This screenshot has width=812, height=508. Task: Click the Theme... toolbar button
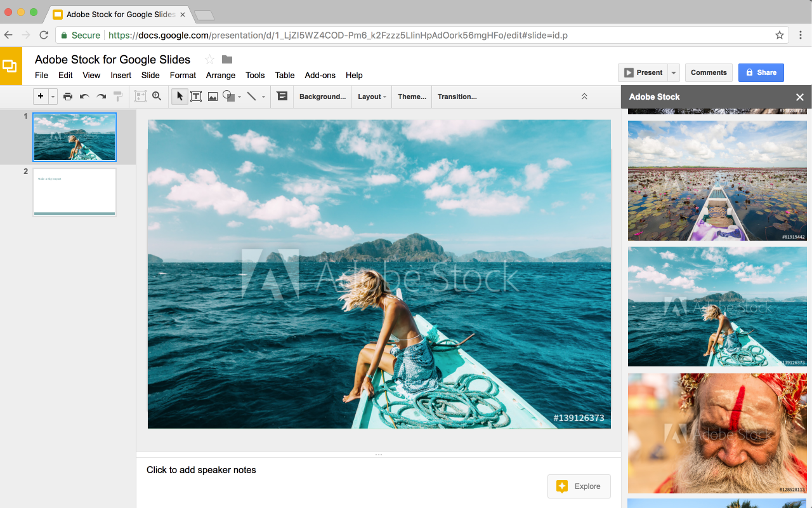click(412, 97)
